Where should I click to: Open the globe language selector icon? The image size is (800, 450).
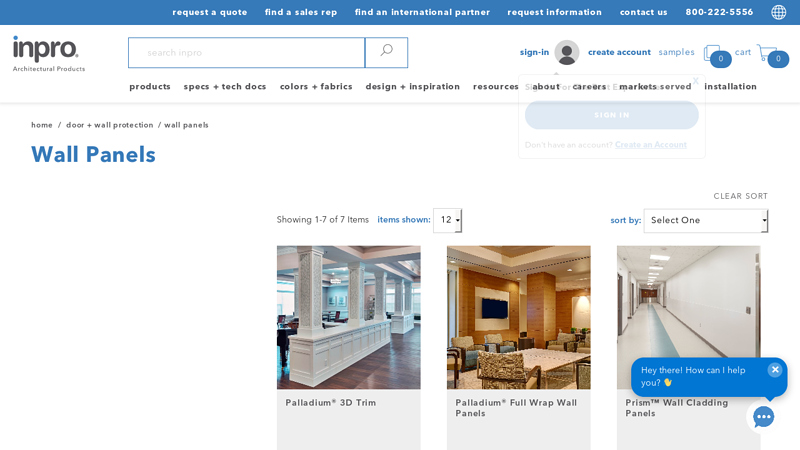coord(778,12)
